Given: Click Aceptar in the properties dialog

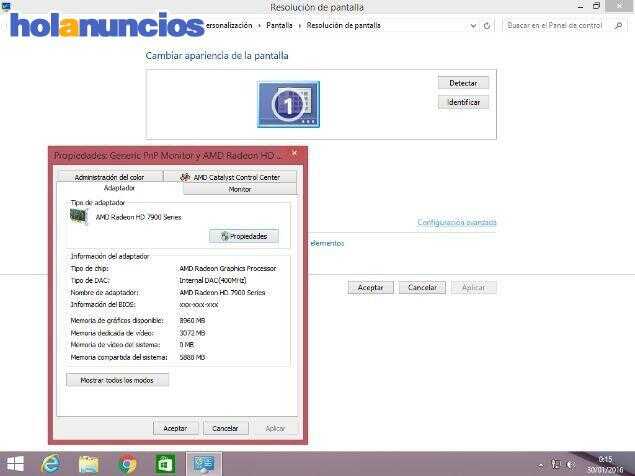Looking at the screenshot, I should click(175, 428).
